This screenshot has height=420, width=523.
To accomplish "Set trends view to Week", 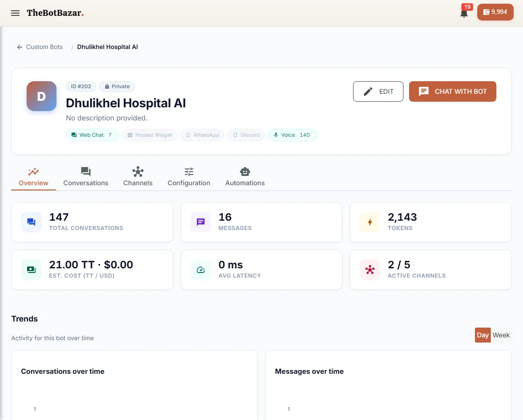I will [501, 335].
